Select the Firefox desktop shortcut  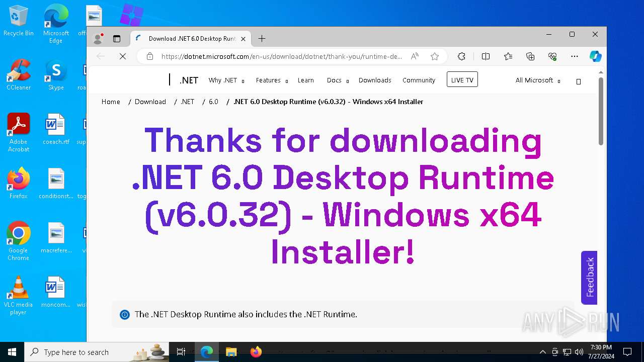point(19,184)
